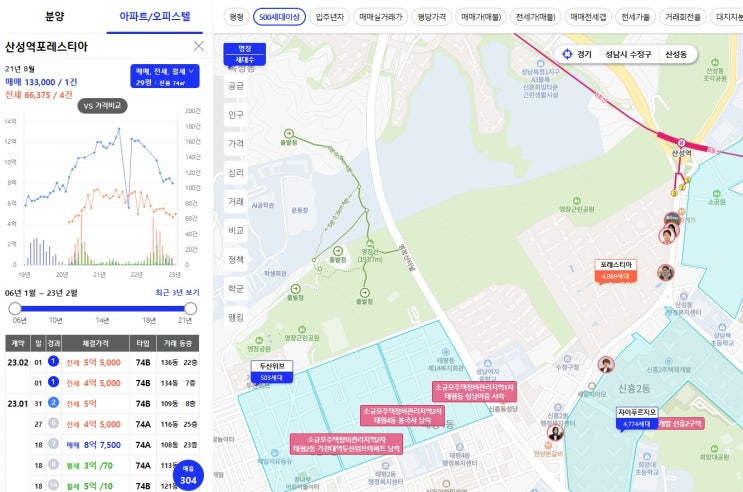Open the 정책 map menu
Image resolution: width=743 pixels, height=492 pixels.
pyautogui.click(x=236, y=259)
